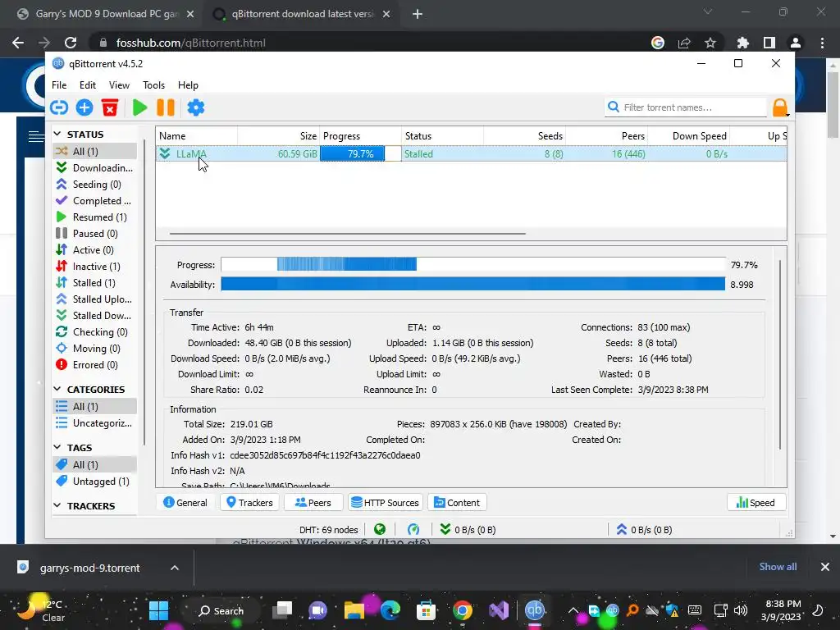Screen dimensions: 840x630
Task: Sort torrents by Down Speed column
Action: pyautogui.click(x=688, y=136)
